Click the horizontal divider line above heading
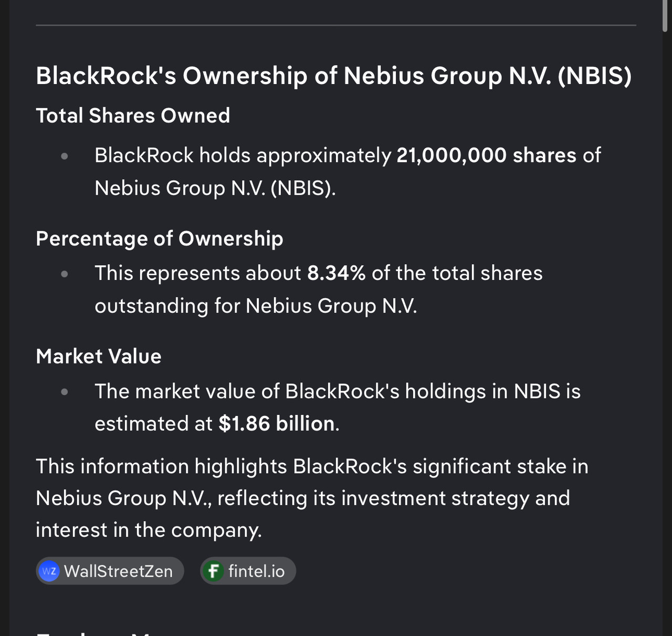This screenshot has height=636, width=672. 336,25
